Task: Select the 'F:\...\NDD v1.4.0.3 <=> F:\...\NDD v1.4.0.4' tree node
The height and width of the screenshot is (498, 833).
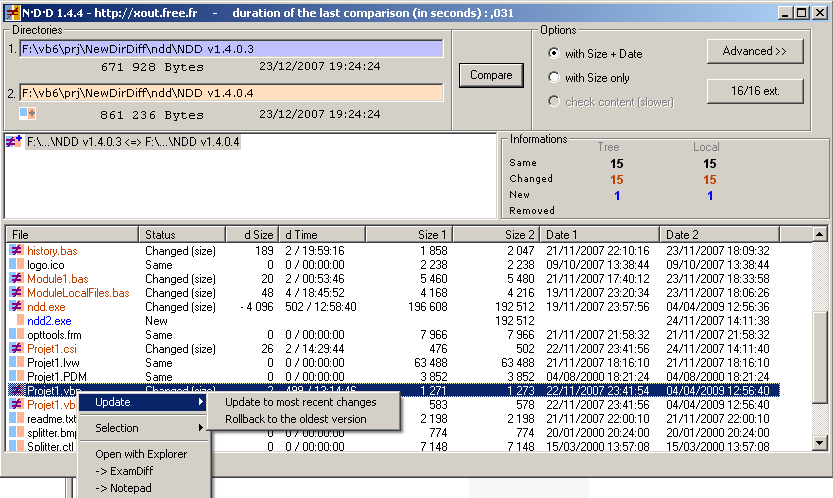Action: 133,142
